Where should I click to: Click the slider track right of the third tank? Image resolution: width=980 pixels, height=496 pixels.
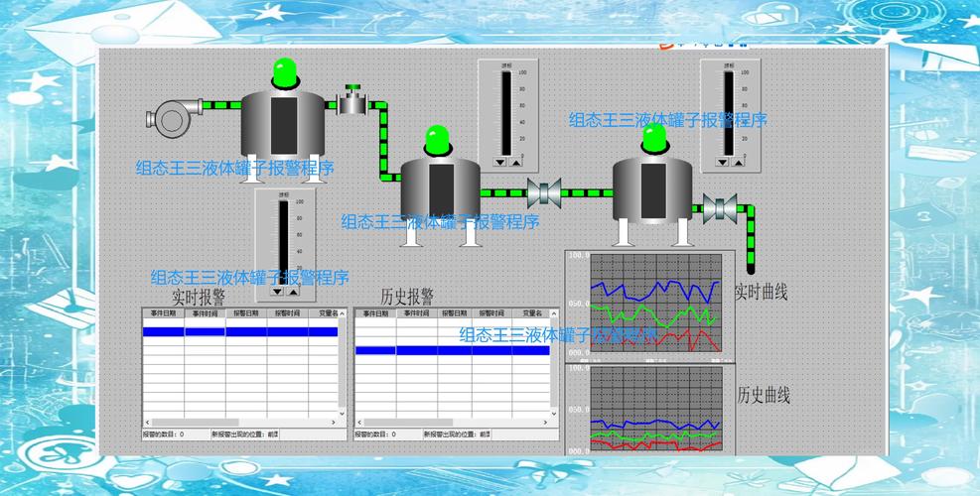729,113
